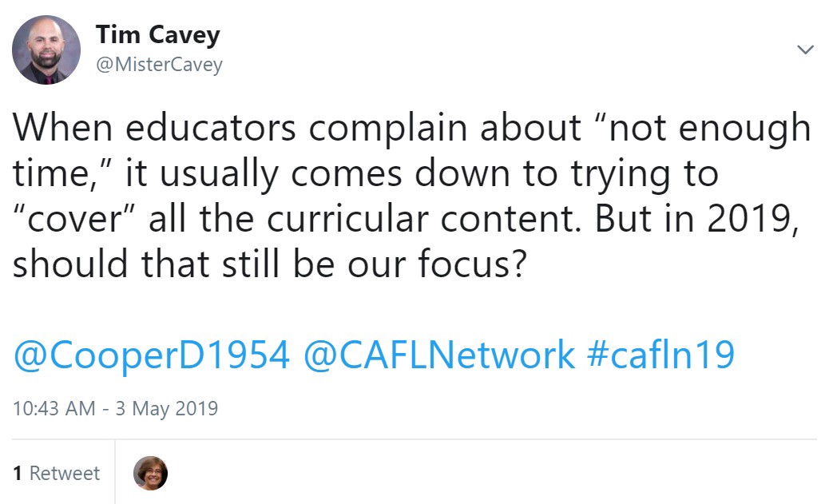Screen dimensions: 829x504
Task: Open the @CooperD1954 mention
Action: (151, 355)
